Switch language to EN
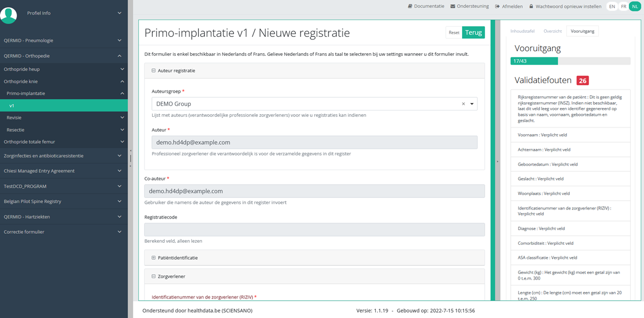The height and width of the screenshot is (318, 644). tap(612, 6)
